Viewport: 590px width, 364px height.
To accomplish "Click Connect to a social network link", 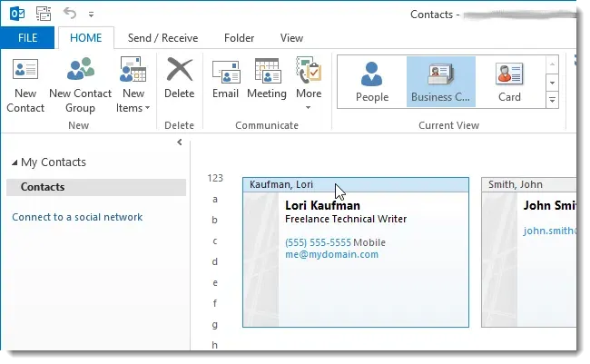I will click(x=77, y=217).
